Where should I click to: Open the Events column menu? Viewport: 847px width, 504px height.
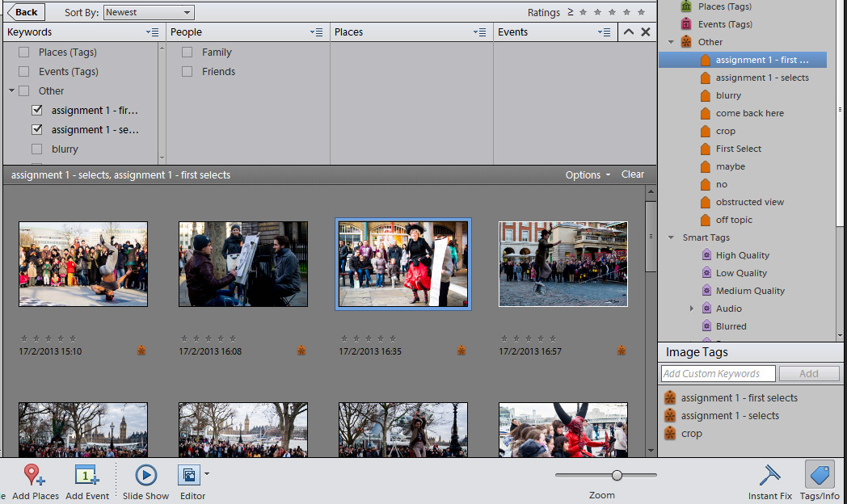[605, 32]
